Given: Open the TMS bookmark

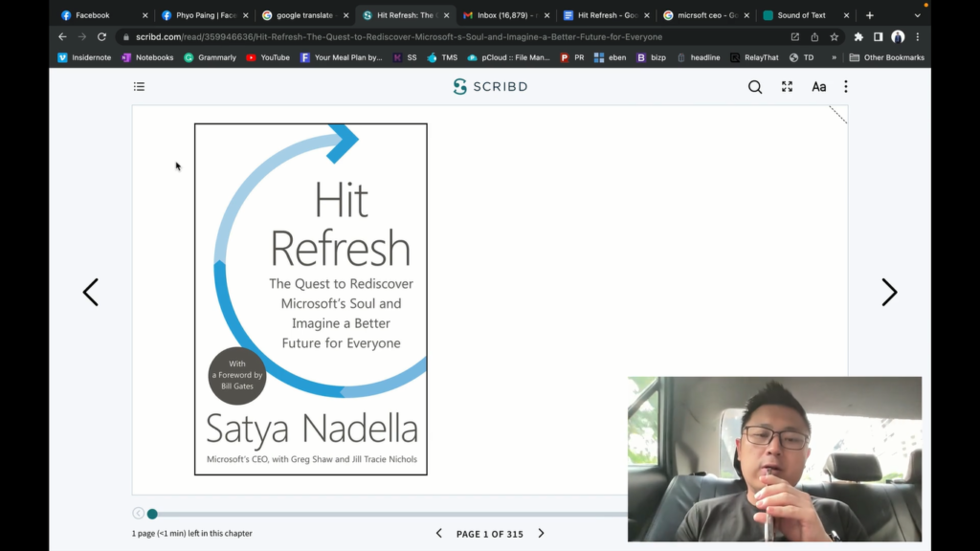Looking at the screenshot, I should click(442, 57).
